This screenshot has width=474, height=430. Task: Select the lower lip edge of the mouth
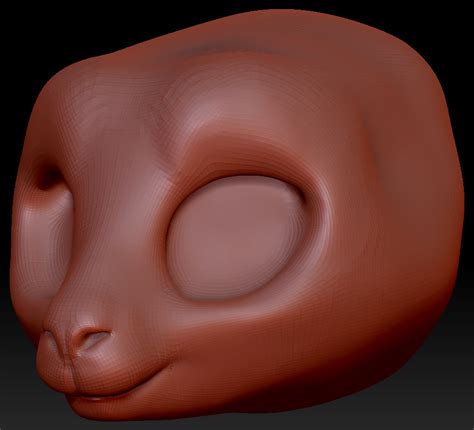(x=97, y=398)
